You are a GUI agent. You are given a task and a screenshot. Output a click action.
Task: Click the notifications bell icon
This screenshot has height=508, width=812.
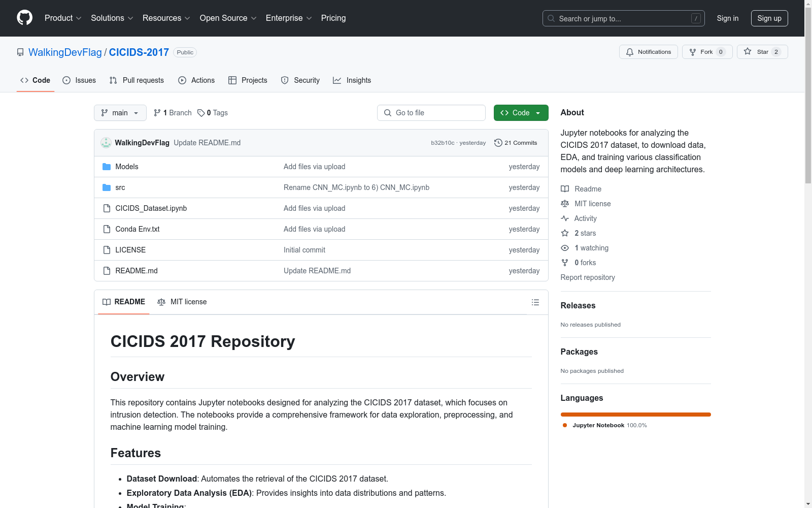pyautogui.click(x=630, y=52)
